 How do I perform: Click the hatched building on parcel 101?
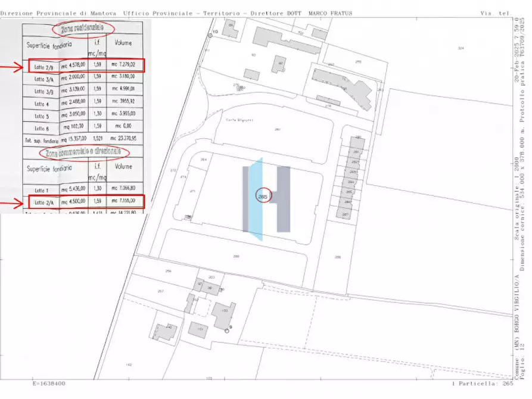click(x=198, y=329)
